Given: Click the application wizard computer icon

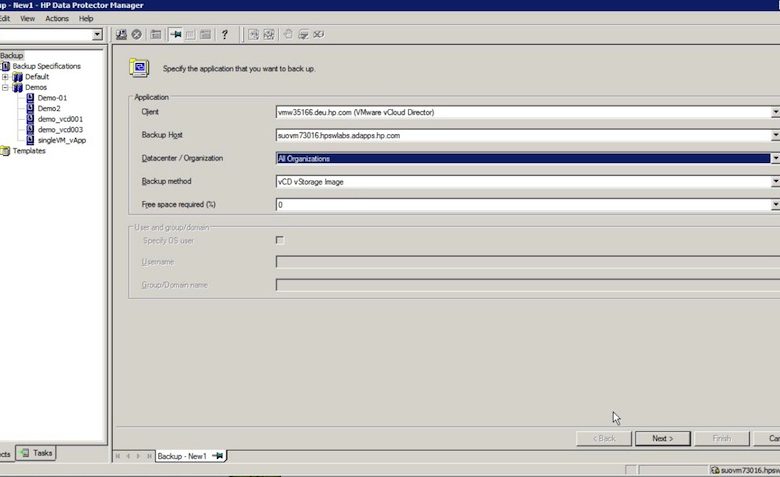Looking at the screenshot, I should click(139, 68).
